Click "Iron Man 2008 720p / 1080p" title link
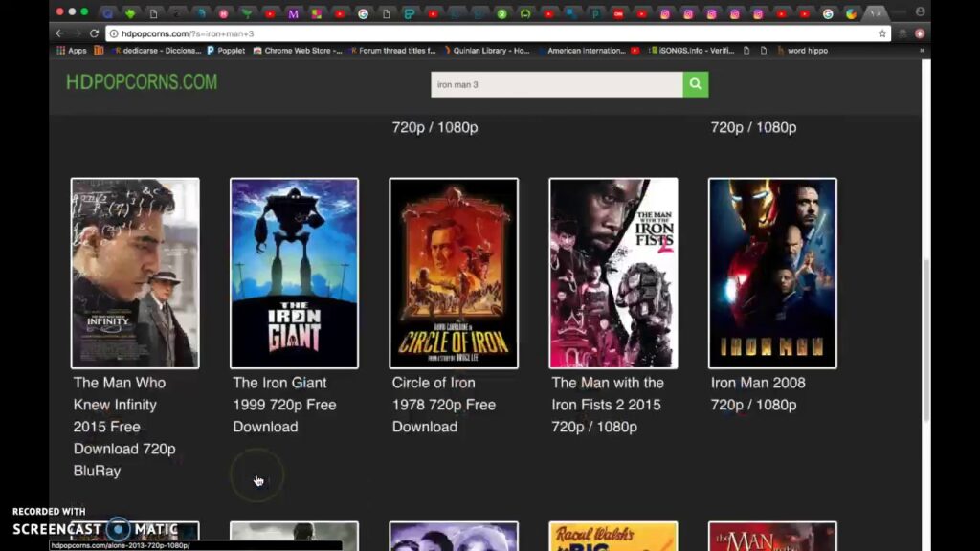 tap(758, 393)
